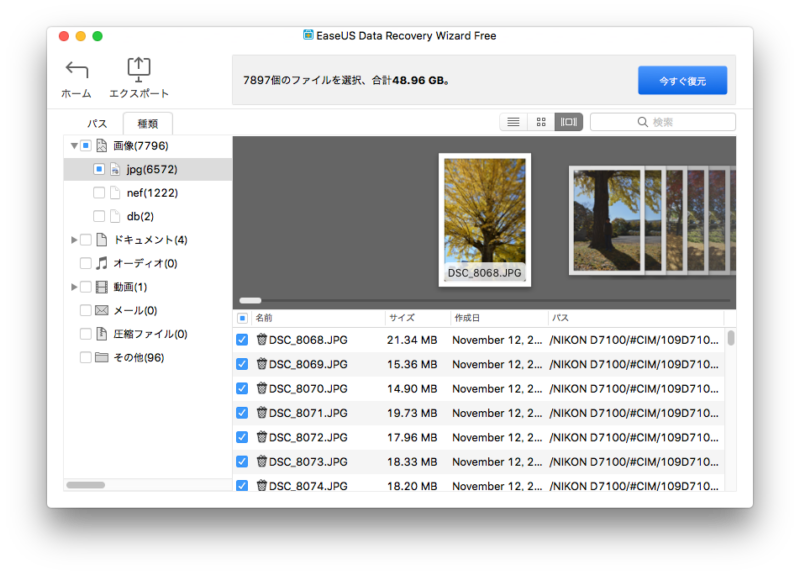Image resolution: width=800 pixels, height=575 pixels.
Task: Click the Home (ホーム) back arrow icon
Action: (76, 70)
